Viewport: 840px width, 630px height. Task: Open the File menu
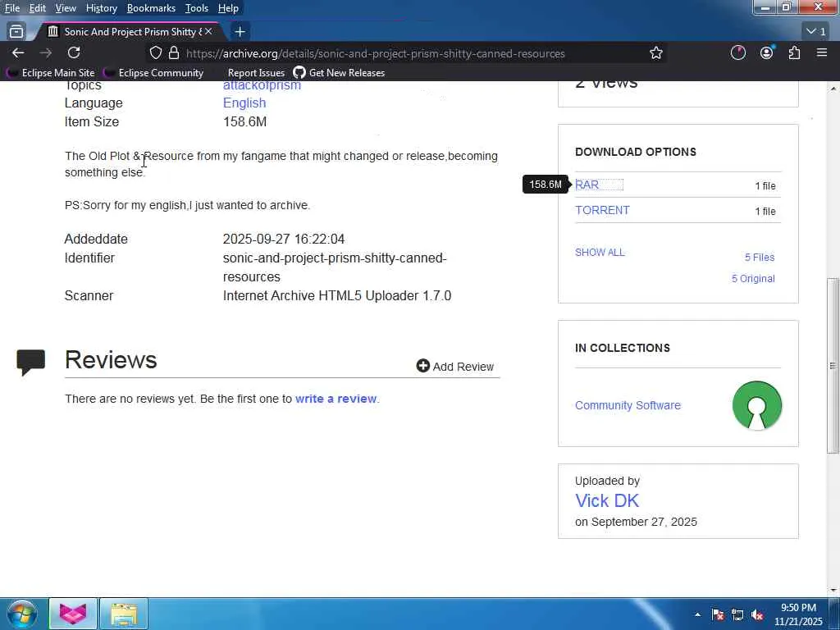[x=11, y=8]
